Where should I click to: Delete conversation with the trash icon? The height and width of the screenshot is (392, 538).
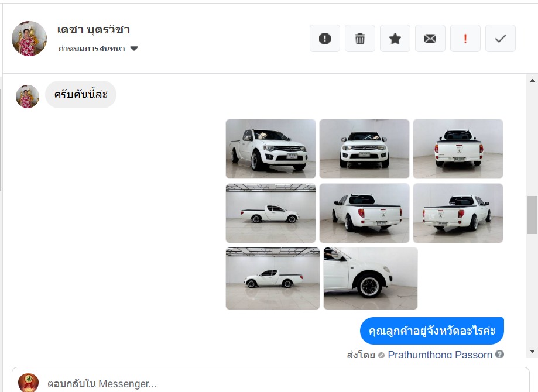359,39
